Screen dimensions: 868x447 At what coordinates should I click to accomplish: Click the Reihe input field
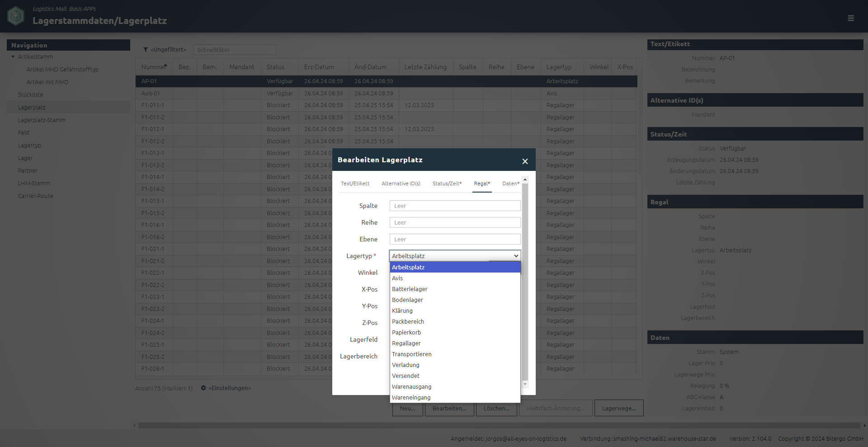click(x=455, y=222)
